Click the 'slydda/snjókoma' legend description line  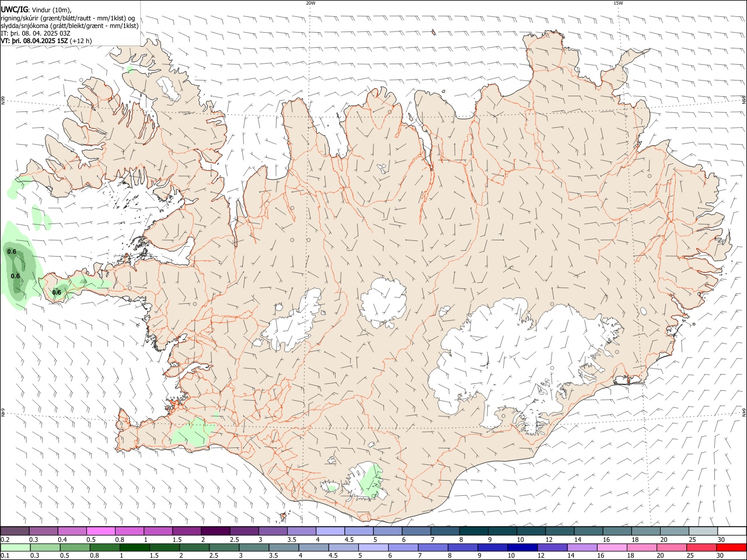[69, 26]
